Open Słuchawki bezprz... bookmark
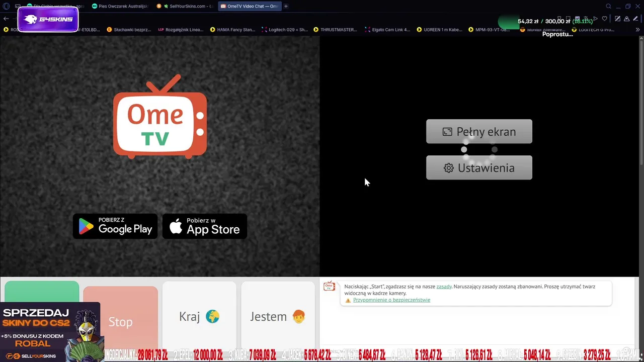The height and width of the screenshot is (362, 644). pyautogui.click(x=128, y=30)
